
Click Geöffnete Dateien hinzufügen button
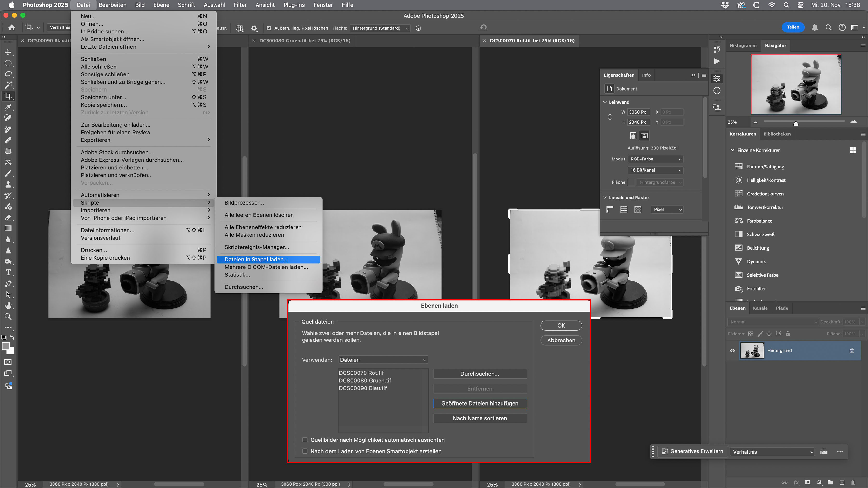[x=480, y=403]
